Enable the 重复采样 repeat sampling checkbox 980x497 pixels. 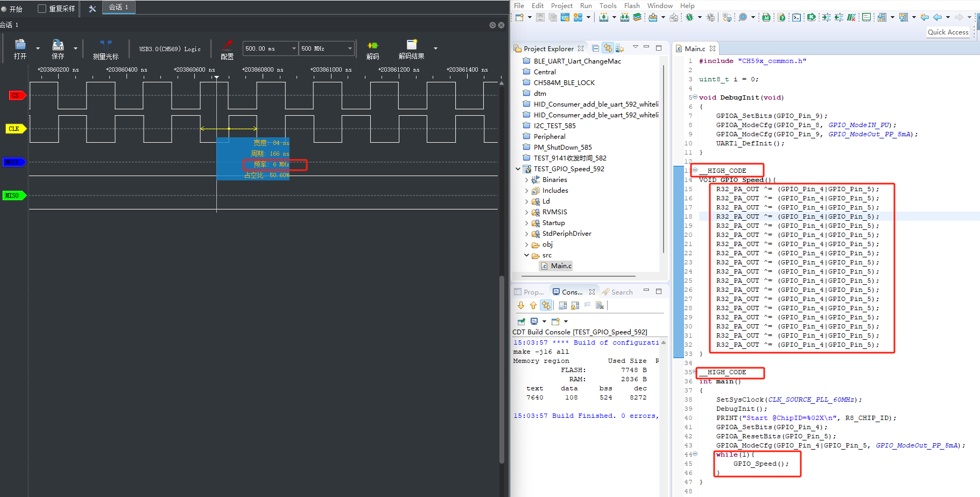(42, 9)
